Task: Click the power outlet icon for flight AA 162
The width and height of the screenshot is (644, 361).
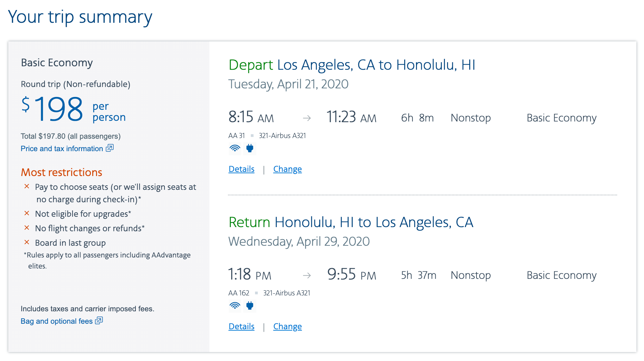Action: pos(250,306)
